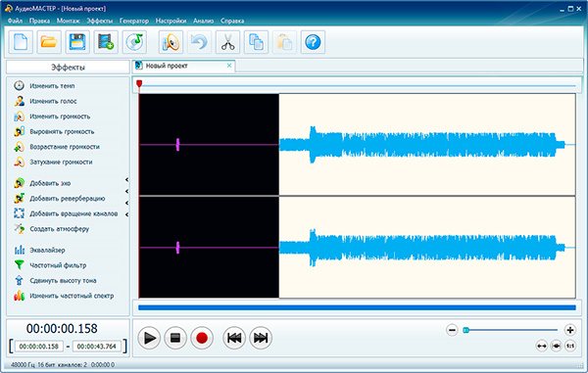Open the volume mixer speaker toolbar icon
The width and height of the screenshot is (588, 373).
[x=171, y=42]
